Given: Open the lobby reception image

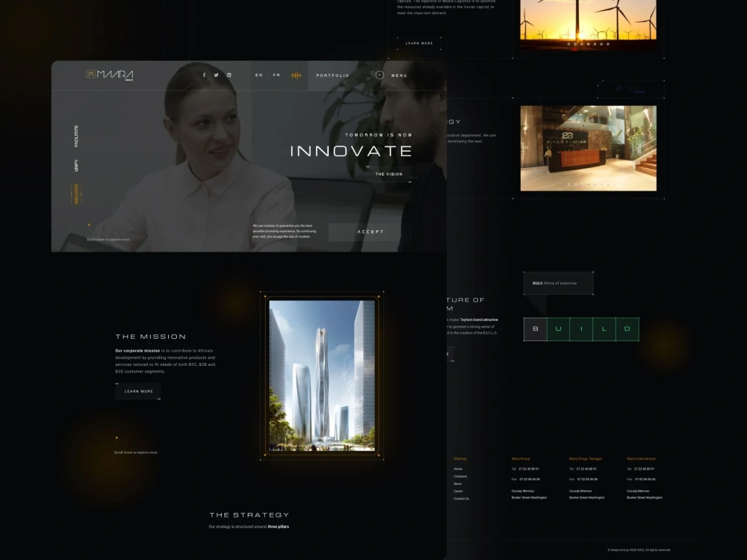Looking at the screenshot, I should click(x=589, y=148).
